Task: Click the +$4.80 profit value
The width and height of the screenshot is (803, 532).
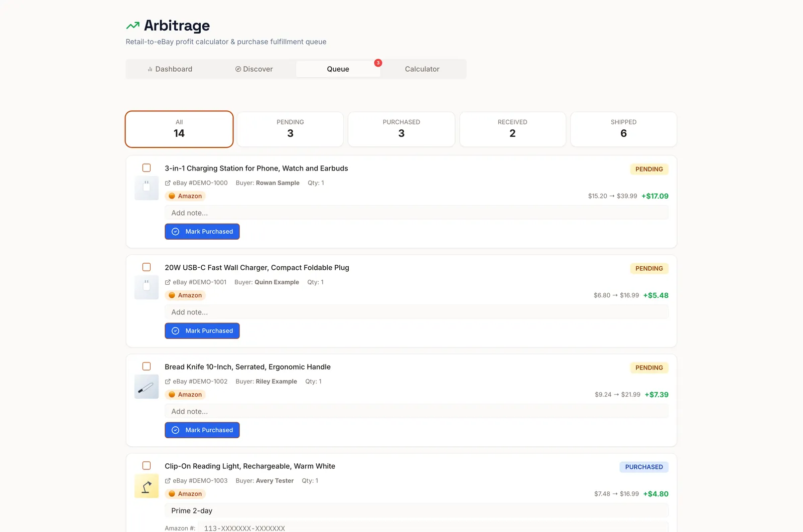Action: coord(656,494)
